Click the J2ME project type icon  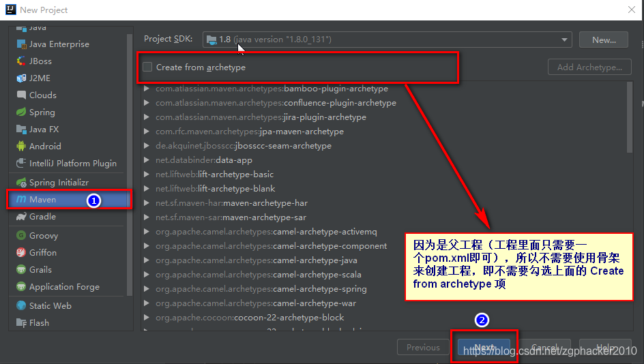click(x=21, y=78)
